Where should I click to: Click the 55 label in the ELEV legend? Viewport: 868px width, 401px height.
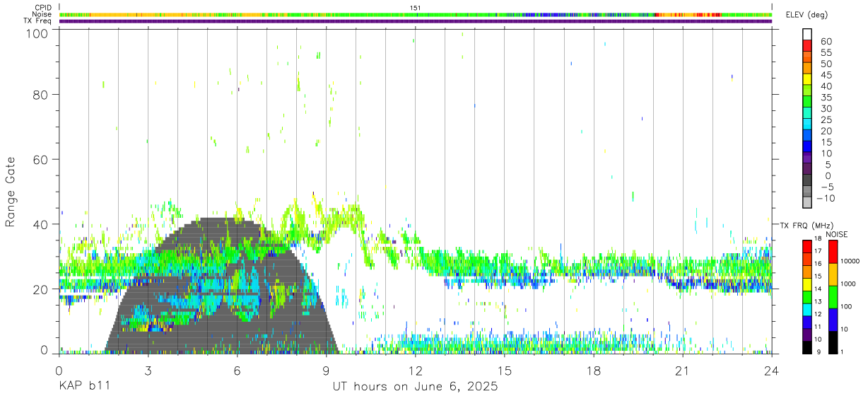pos(826,53)
